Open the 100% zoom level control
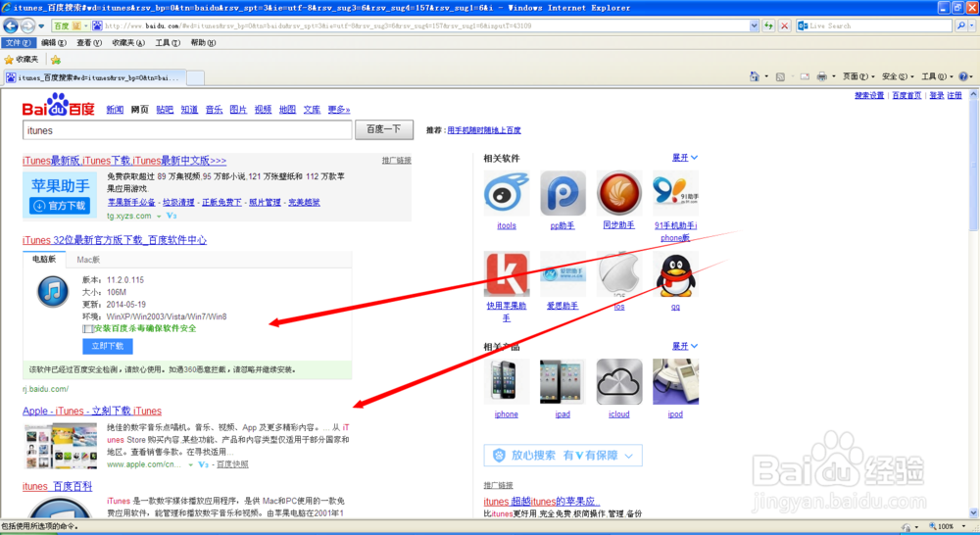 [945, 527]
